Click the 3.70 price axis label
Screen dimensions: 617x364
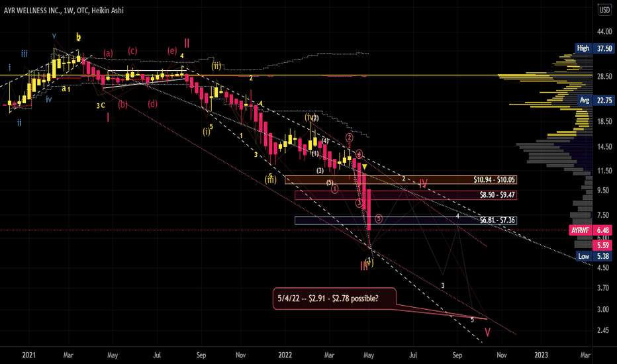(603, 288)
